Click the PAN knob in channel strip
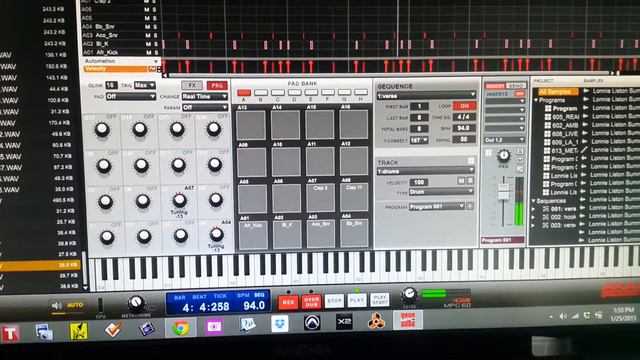Viewport: 640px width, 360px height. 504,155
